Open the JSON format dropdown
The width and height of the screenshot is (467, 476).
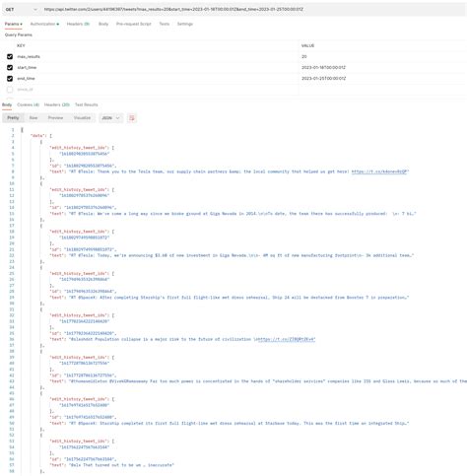tap(111, 118)
